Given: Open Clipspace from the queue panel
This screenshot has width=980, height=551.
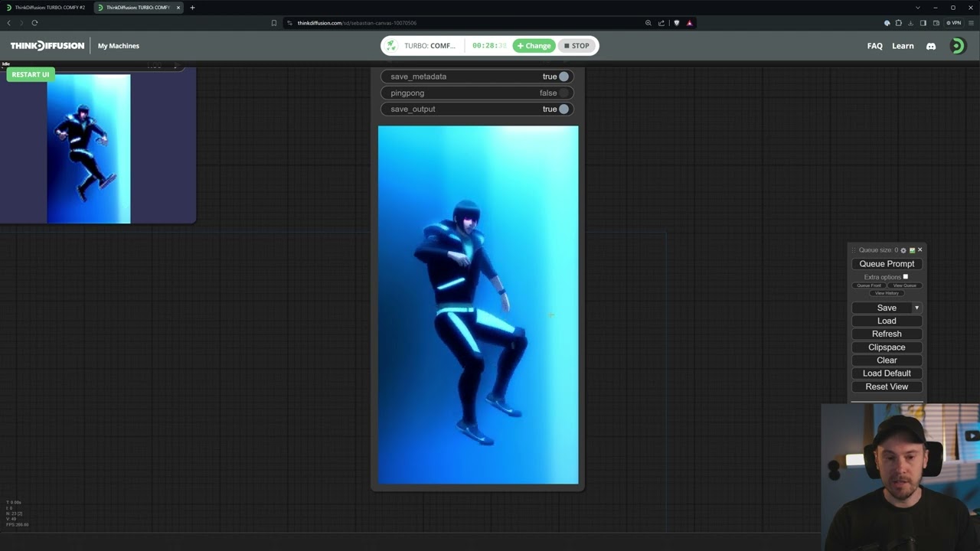Looking at the screenshot, I should tap(887, 347).
